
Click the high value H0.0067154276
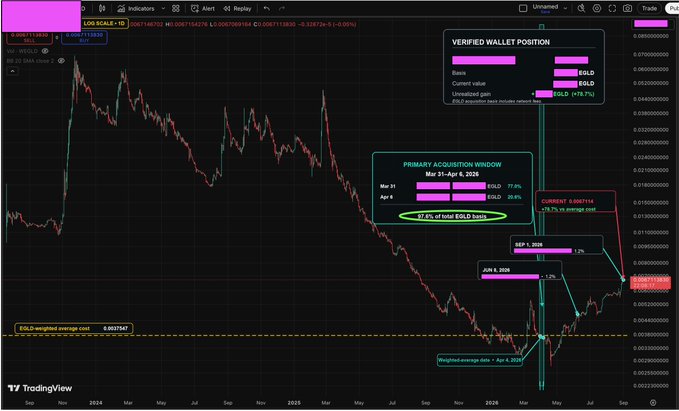click(x=186, y=24)
